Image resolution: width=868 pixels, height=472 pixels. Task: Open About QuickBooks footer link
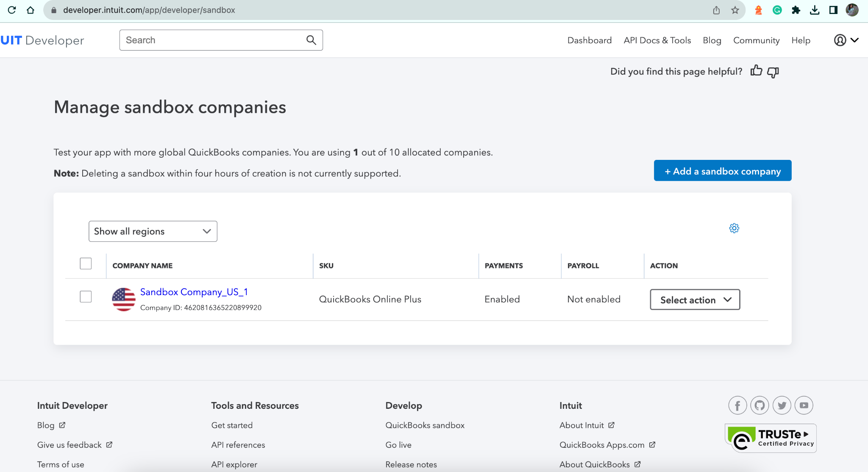pyautogui.click(x=595, y=464)
